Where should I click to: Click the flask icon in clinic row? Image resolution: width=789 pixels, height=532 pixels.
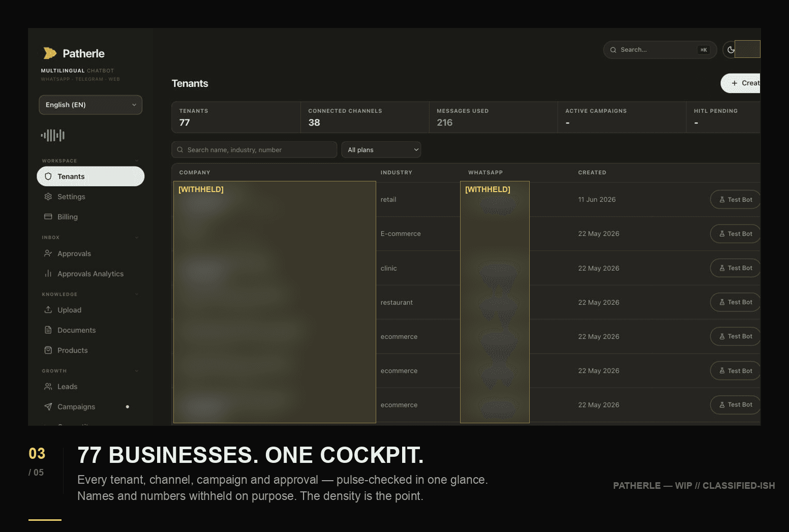722,268
